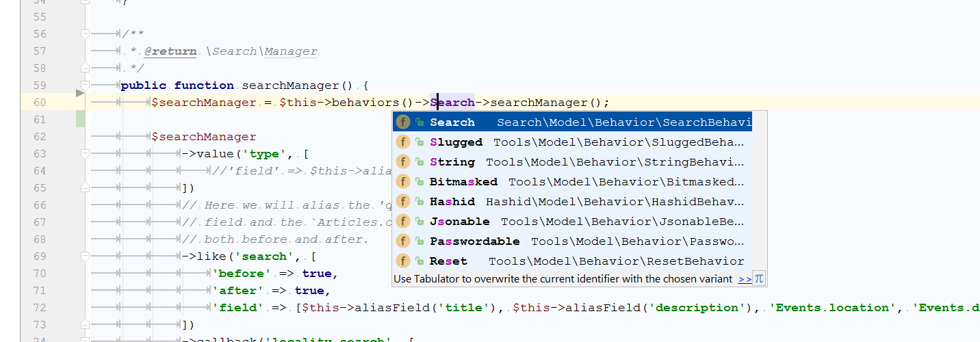Viewport: 980px width, 342px height.
Task: Fold the value array at line 63
Action: coord(85,153)
